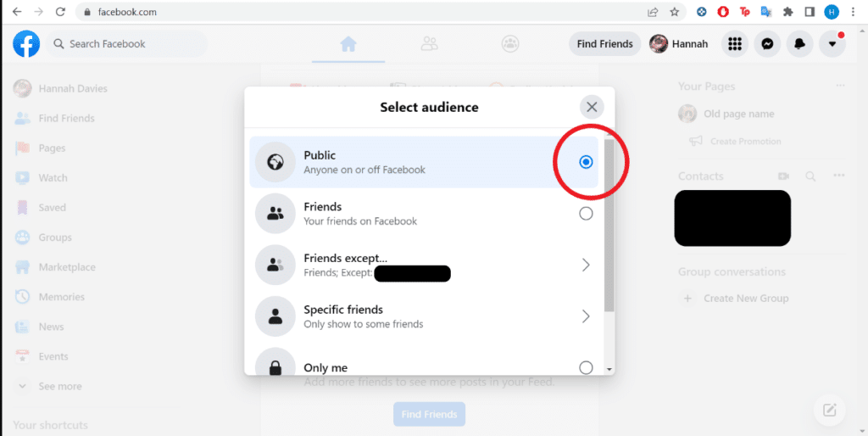Open Messenger chats icon
The width and height of the screenshot is (868, 436).
tap(767, 44)
